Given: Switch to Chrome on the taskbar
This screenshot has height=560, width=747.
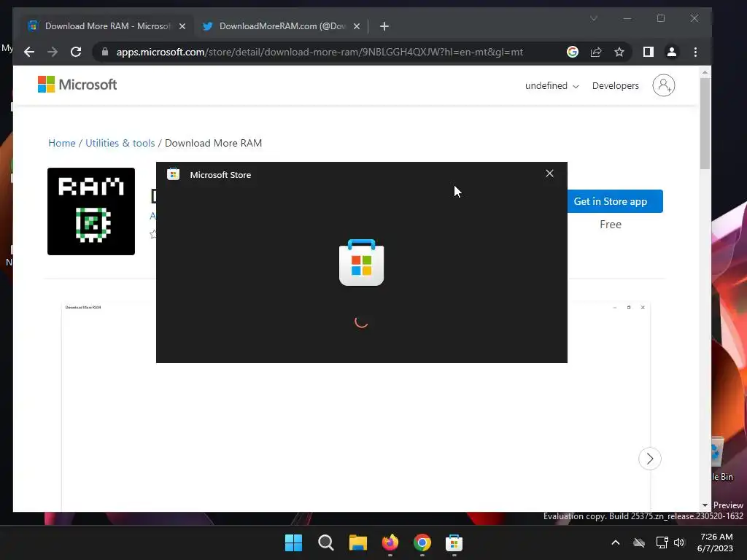Looking at the screenshot, I should [x=422, y=542].
